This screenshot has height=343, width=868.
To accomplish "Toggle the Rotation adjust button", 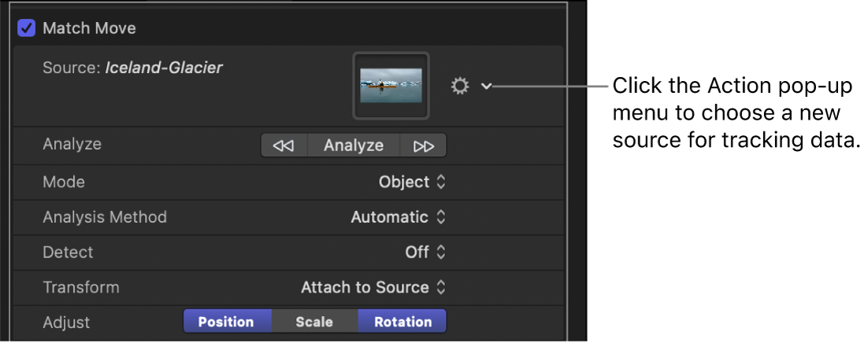I will (x=402, y=322).
